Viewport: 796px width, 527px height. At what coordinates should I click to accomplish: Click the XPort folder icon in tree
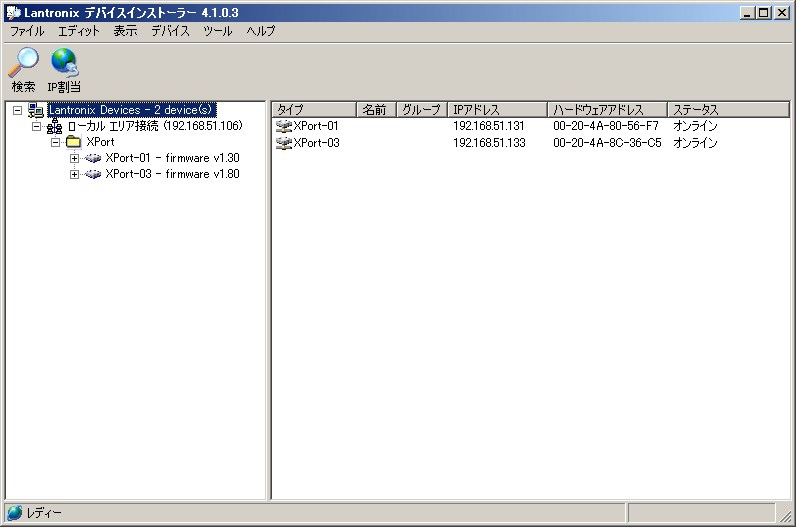[74, 142]
